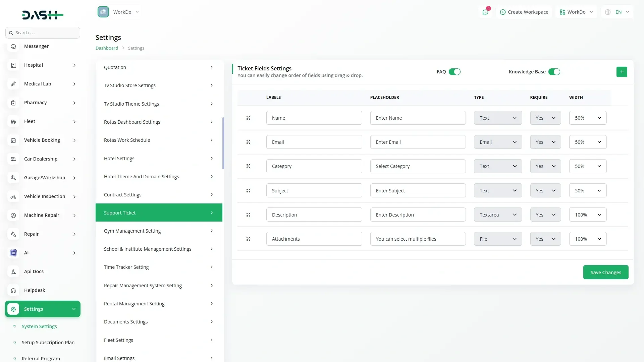Click the Category label input field
Image resolution: width=644 pixels, height=362 pixels.
[x=314, y=166]
